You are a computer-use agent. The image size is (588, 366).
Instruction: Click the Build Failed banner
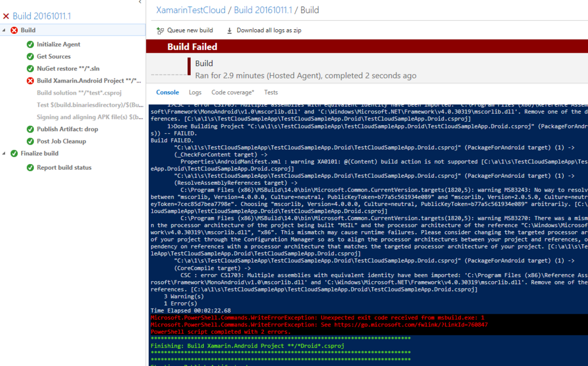367,46
